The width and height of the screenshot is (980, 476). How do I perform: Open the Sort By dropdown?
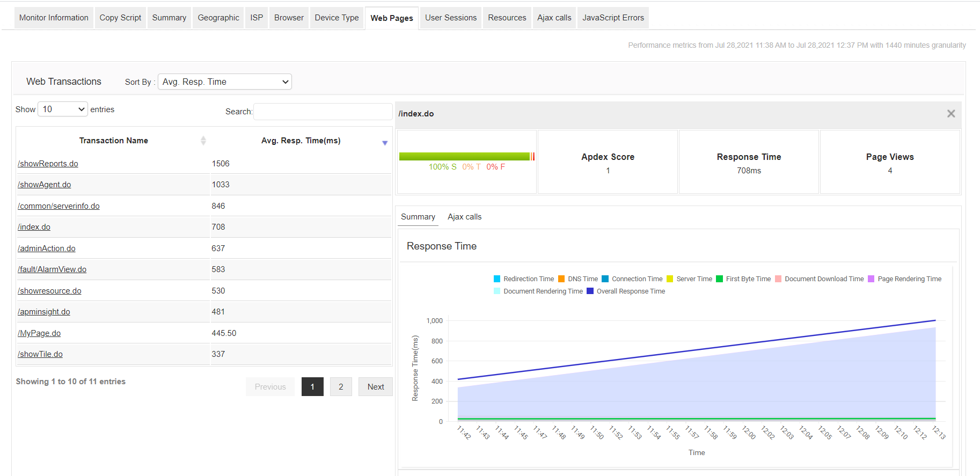(x=224, y=82)
